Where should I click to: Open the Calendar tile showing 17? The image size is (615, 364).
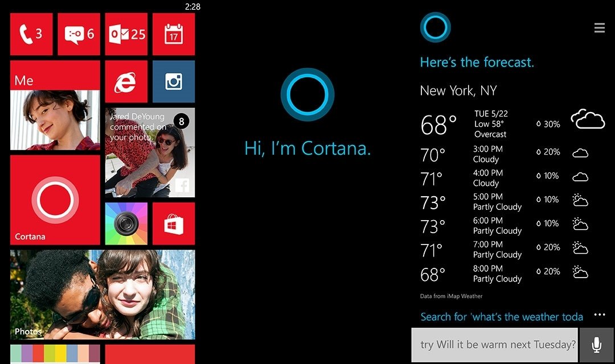point(174,34)
